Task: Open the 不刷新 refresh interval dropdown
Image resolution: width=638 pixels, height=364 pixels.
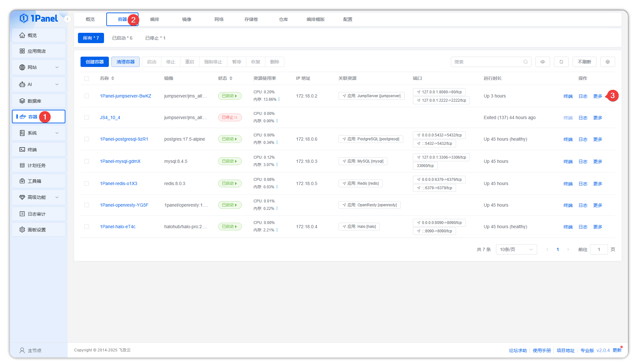Action: tap(584, 62)
